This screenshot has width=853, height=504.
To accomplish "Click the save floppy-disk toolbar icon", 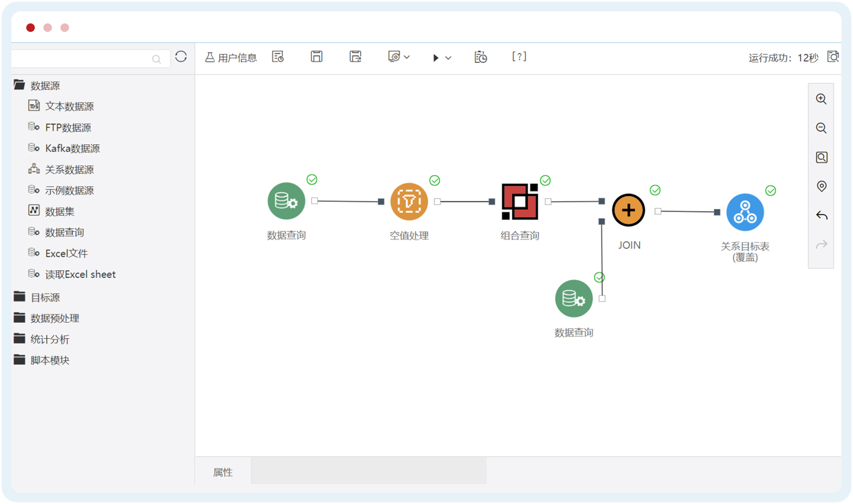I will coord(317,56).
